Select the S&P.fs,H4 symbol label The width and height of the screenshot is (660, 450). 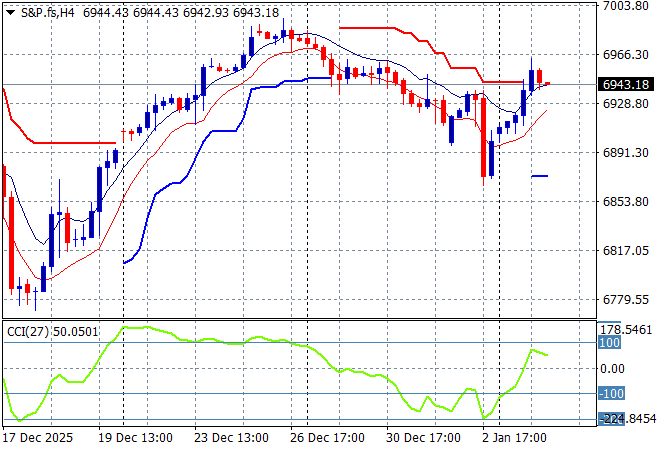[x=48, y=13]
